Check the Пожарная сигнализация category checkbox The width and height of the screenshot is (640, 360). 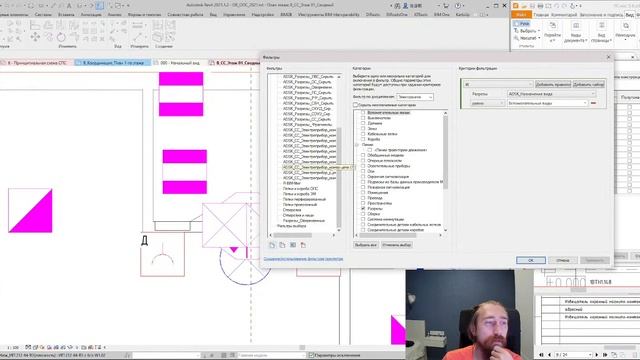click(363, 187)
